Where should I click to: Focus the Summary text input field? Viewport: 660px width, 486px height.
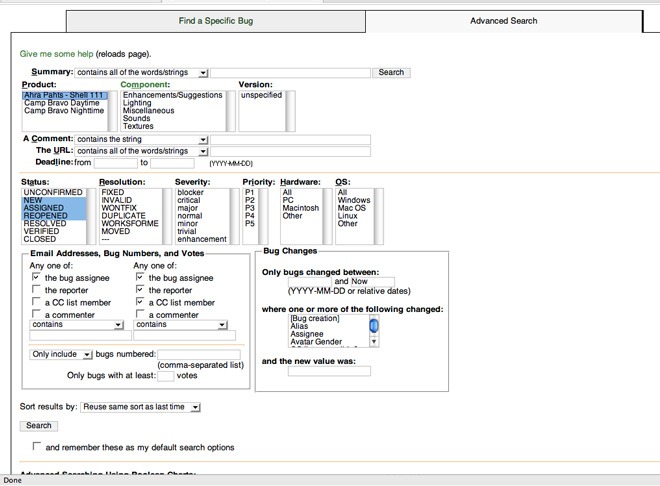(x=290, y=72)
